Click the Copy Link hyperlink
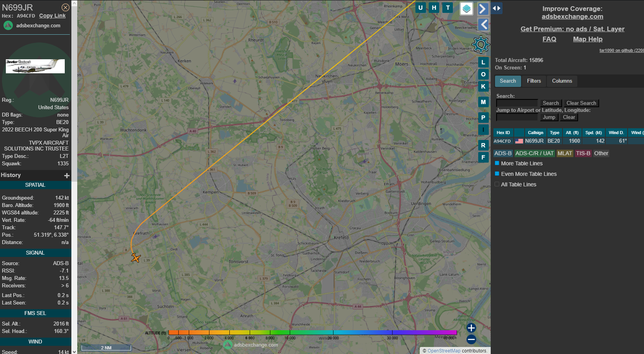644x354 pixels. tap(52, 16)
